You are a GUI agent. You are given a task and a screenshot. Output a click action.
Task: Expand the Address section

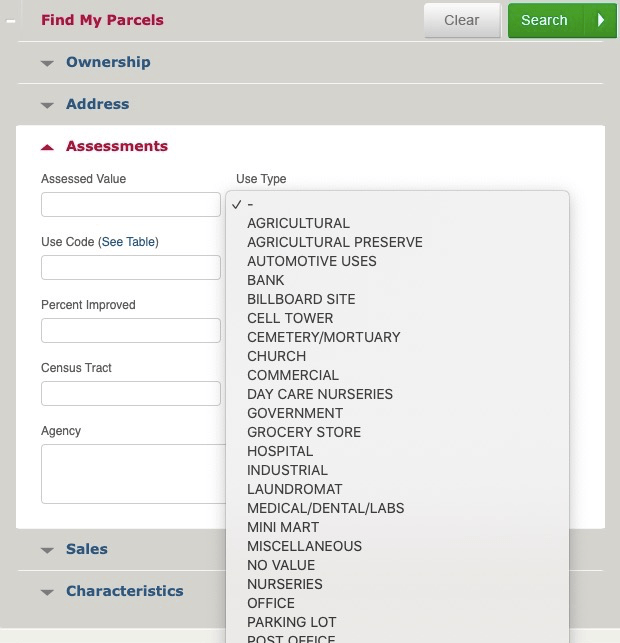[97, 104]
